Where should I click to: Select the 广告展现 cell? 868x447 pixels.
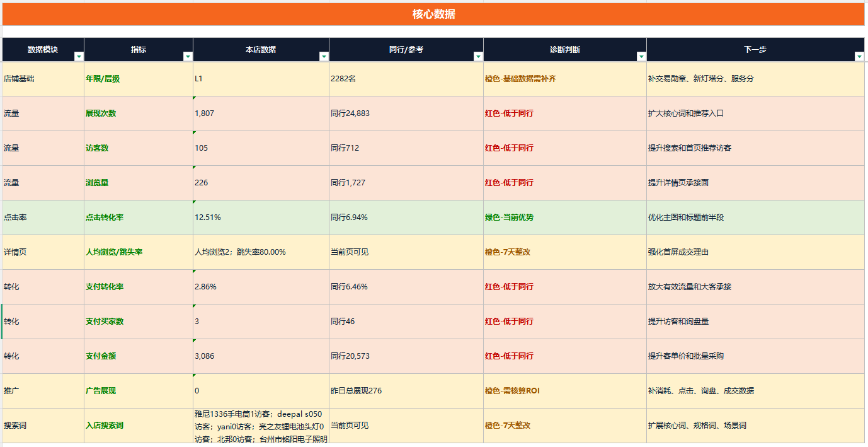tap(139, 392)
